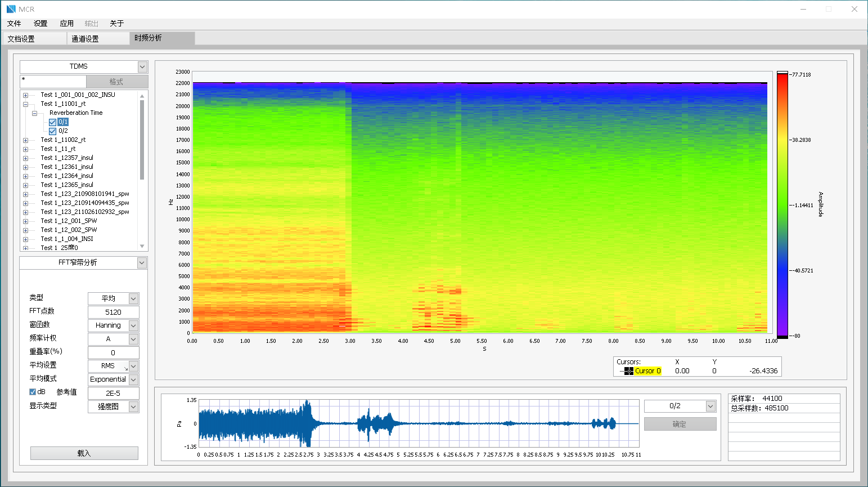Toggle the 0/2 channel checkbox
This screenshot has height=487, width=868.
(53, 131)
